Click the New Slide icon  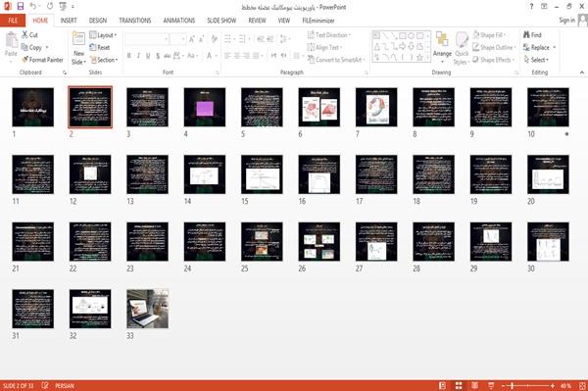pos(78,39)
